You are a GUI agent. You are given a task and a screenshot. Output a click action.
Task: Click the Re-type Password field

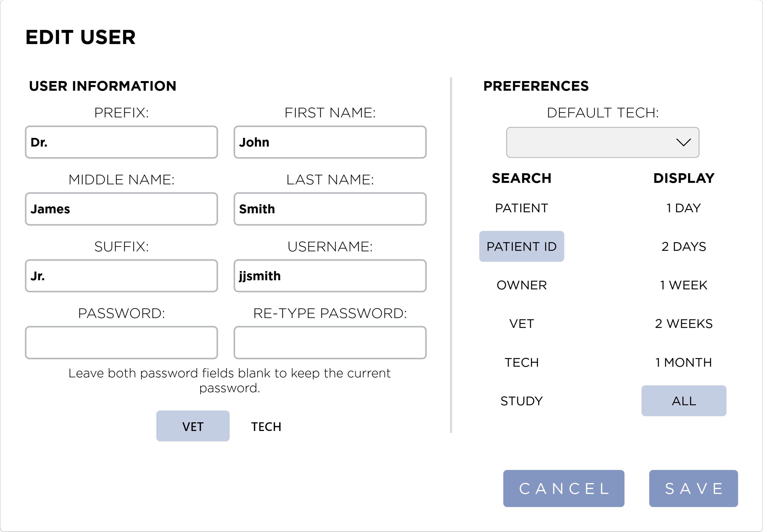[x=330, y=343]
